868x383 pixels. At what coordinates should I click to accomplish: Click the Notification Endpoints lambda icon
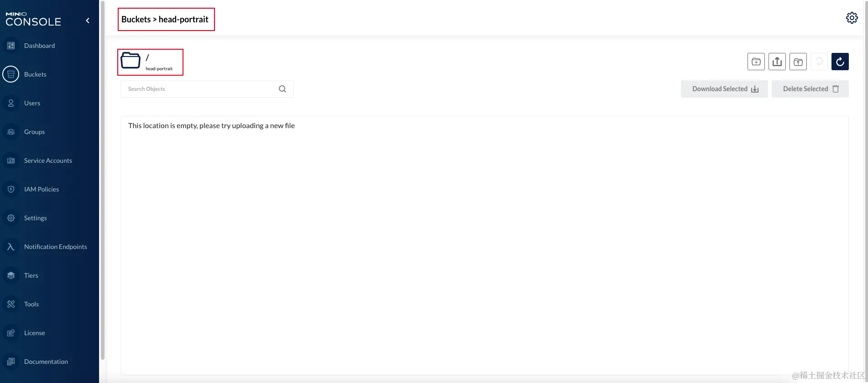click(11, 247)
